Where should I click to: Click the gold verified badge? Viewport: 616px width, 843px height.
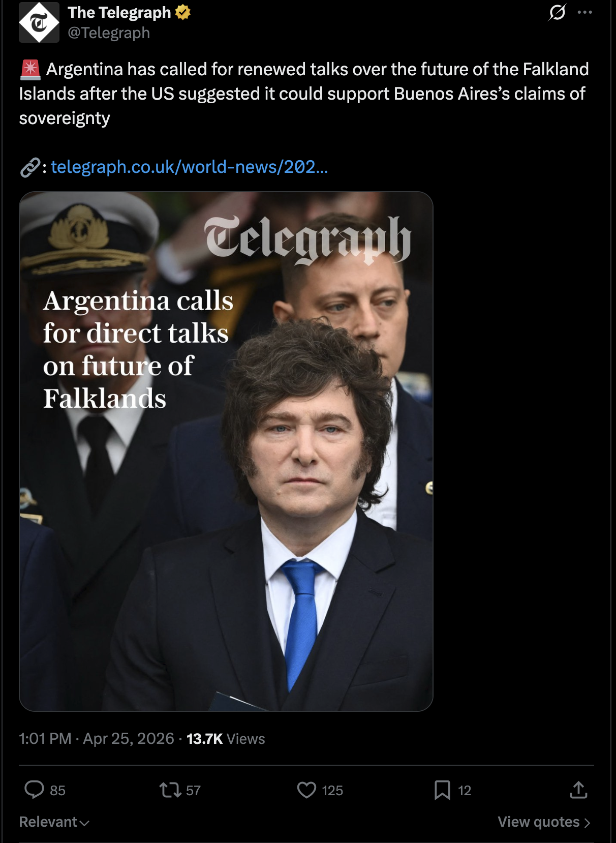pyautogui.click(x=183, y=12)
